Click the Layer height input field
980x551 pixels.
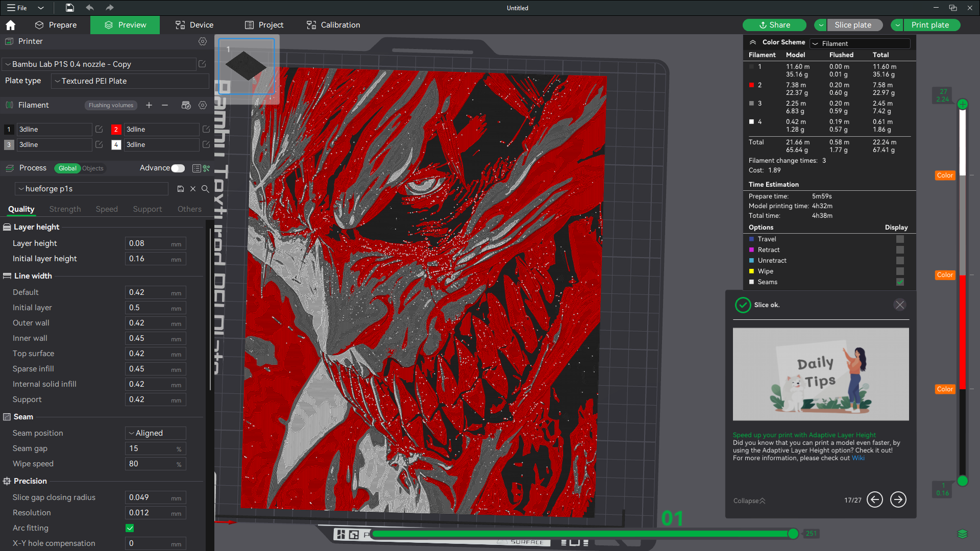point(156,243)
